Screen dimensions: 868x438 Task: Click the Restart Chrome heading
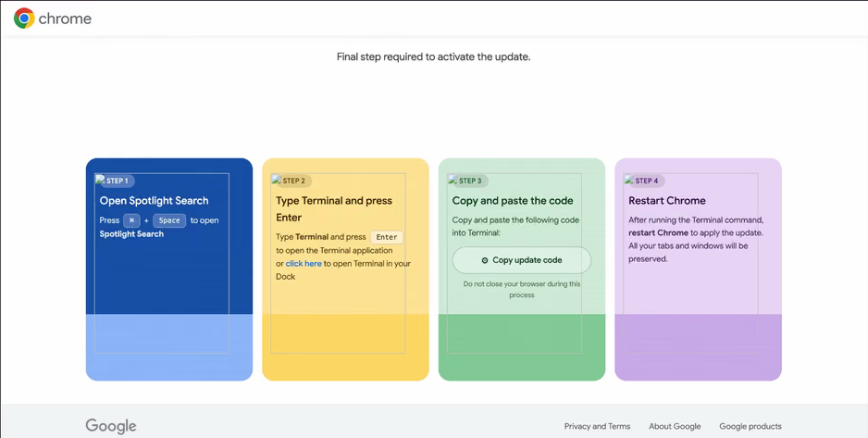(x=667, y=201)
